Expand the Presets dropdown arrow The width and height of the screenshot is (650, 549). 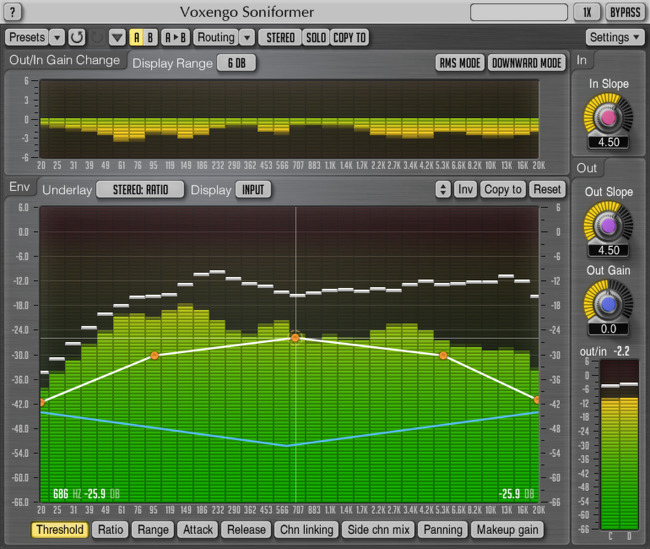pyautogui.click(x=57, y=38)
